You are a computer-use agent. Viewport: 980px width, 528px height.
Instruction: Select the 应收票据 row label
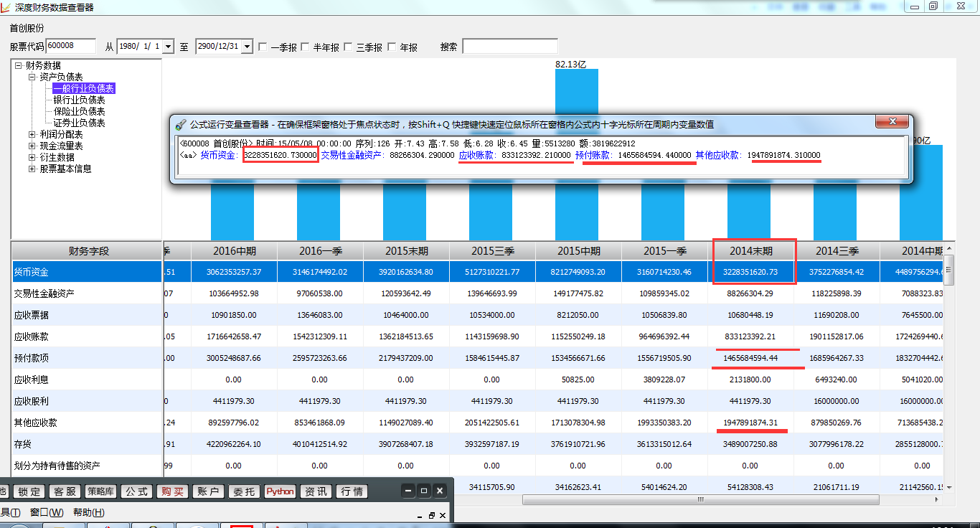(x=88, y=315)
